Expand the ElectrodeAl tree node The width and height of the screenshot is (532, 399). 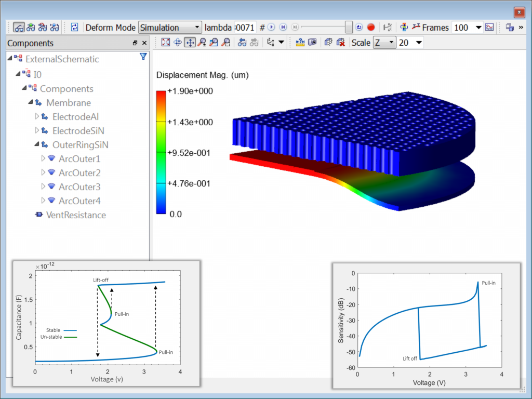click(37, 116)
